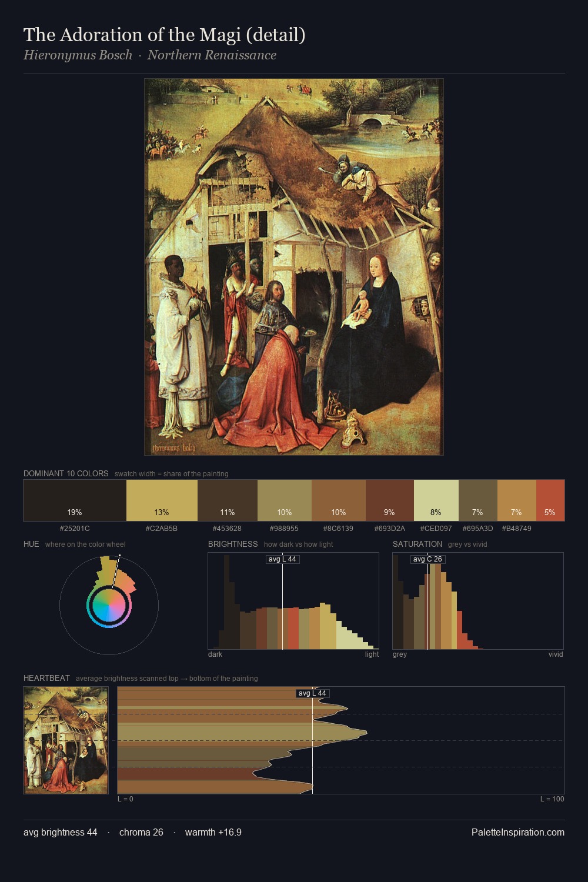The height and width of the screenshot is (882, 588).
Task: Click the hue color wheel chart
Action: click(x=109, y=605)
